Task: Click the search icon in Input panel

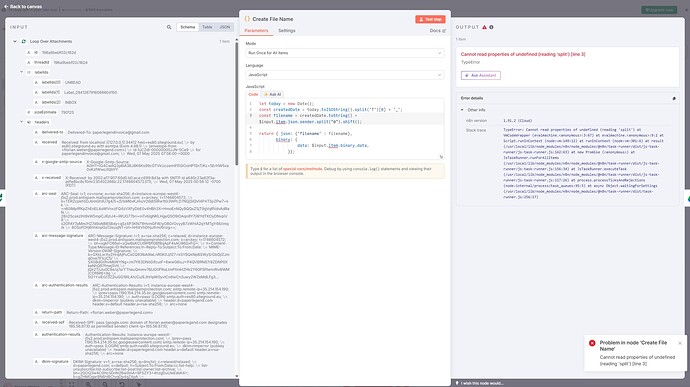Action: (x=169, y=27)
